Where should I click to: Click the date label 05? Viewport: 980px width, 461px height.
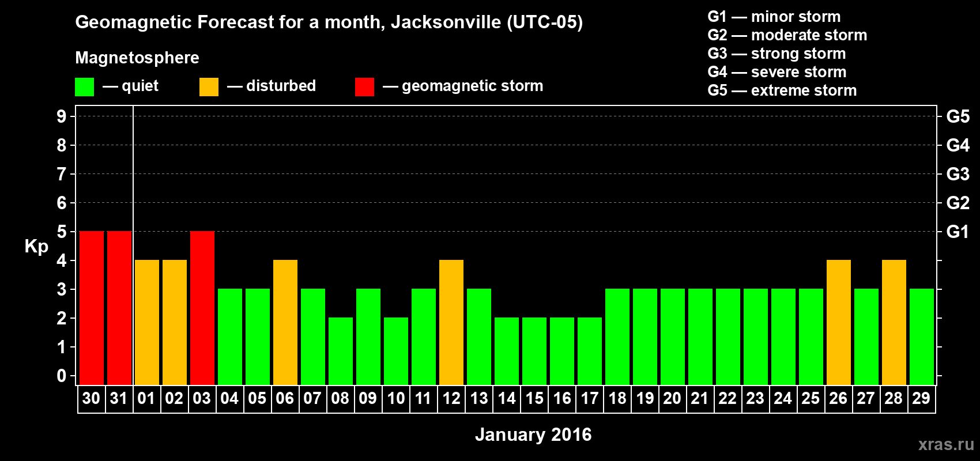tap(257, 399)
